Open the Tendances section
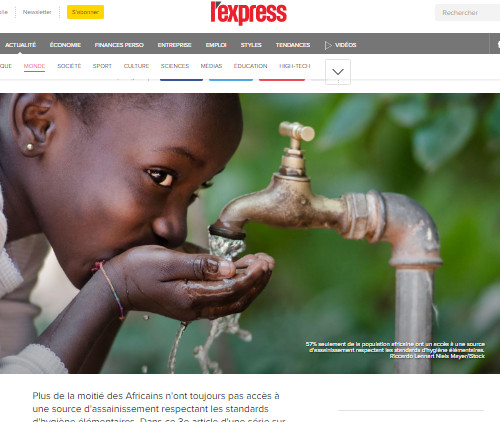This screenshot has width=500, height=422. pyautogui.click(x=293, y=45)
